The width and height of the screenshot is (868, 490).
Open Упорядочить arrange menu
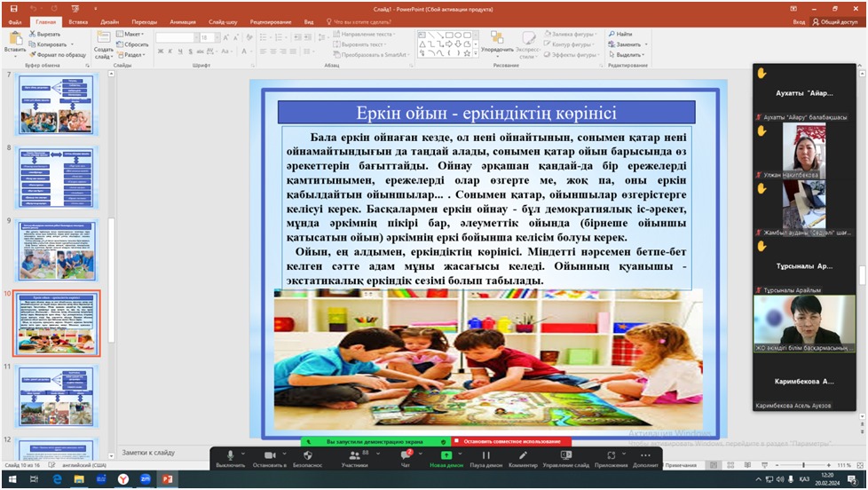497,44
